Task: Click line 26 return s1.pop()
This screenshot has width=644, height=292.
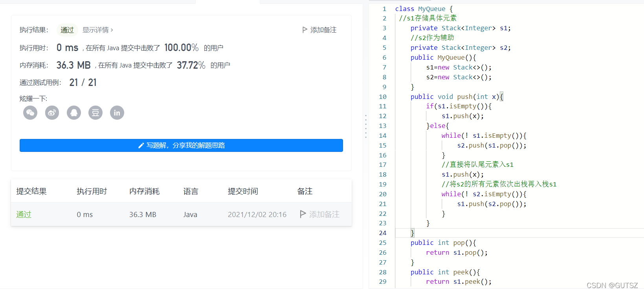Action: pos(457,252)
